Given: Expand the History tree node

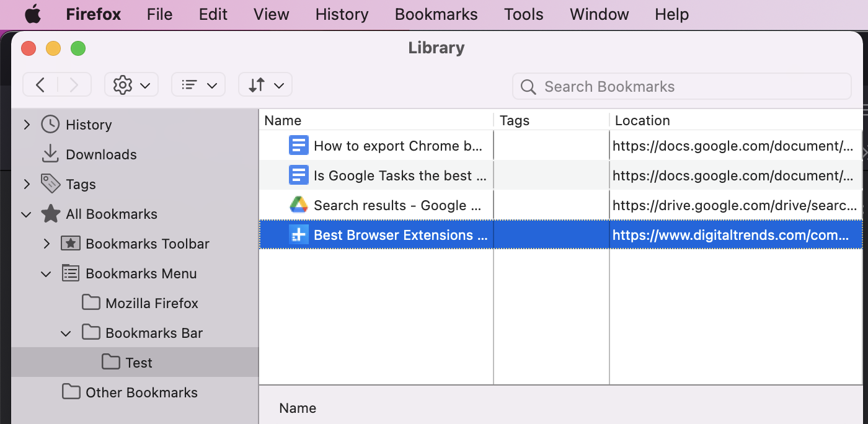Looking at the screenshot, I should tap(27, 125).
